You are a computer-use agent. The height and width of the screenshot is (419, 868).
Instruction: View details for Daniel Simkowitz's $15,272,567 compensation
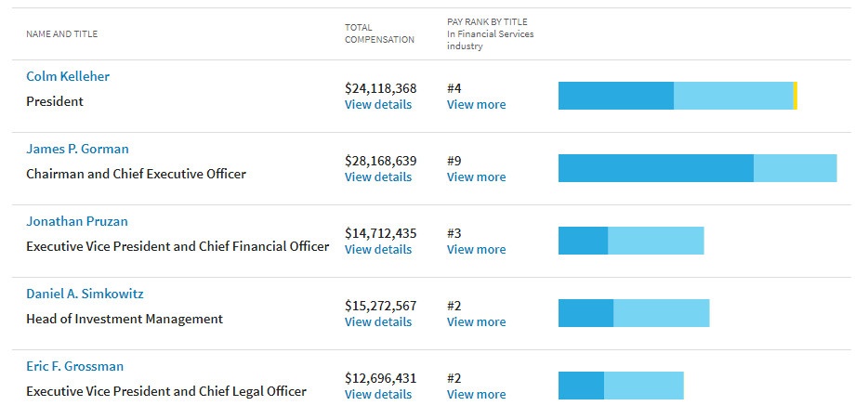pyautogui.click(x=377, y=321)
